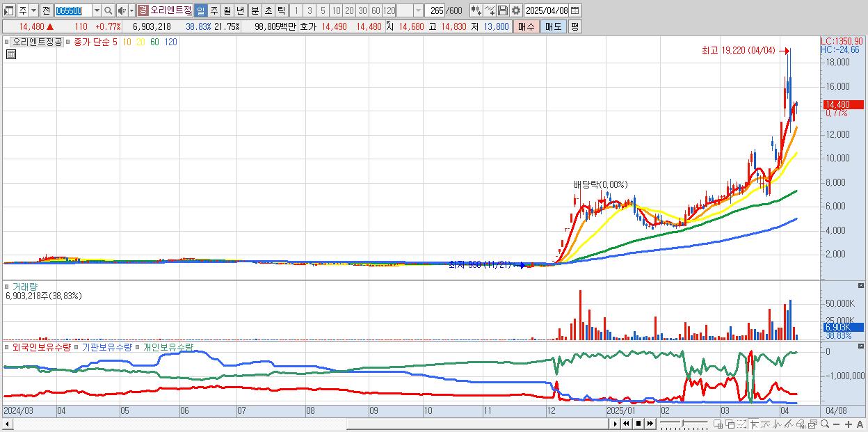Screen dimensions: 868x432
Task: Open the calendar date picker icon
Action: (x=574, y=10)
